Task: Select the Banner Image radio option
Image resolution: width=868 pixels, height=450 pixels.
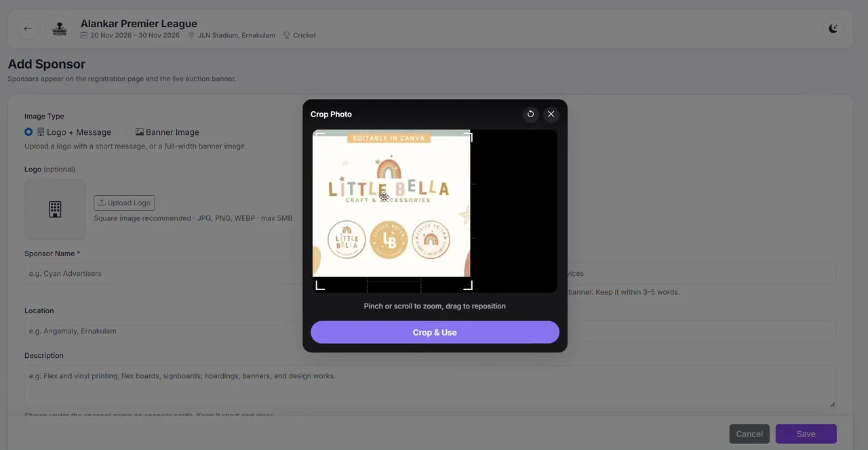Action: point(127,132)
